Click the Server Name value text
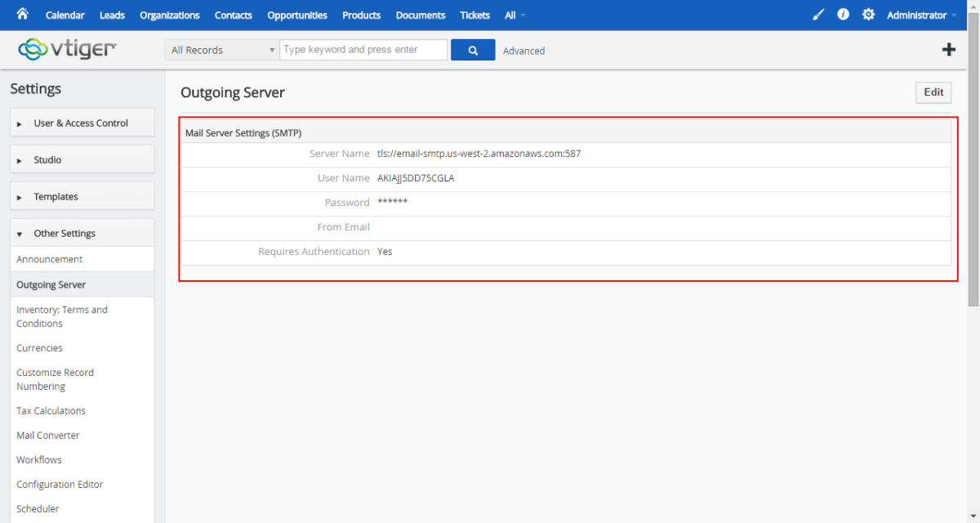980x523 pixels. (479, 154)
